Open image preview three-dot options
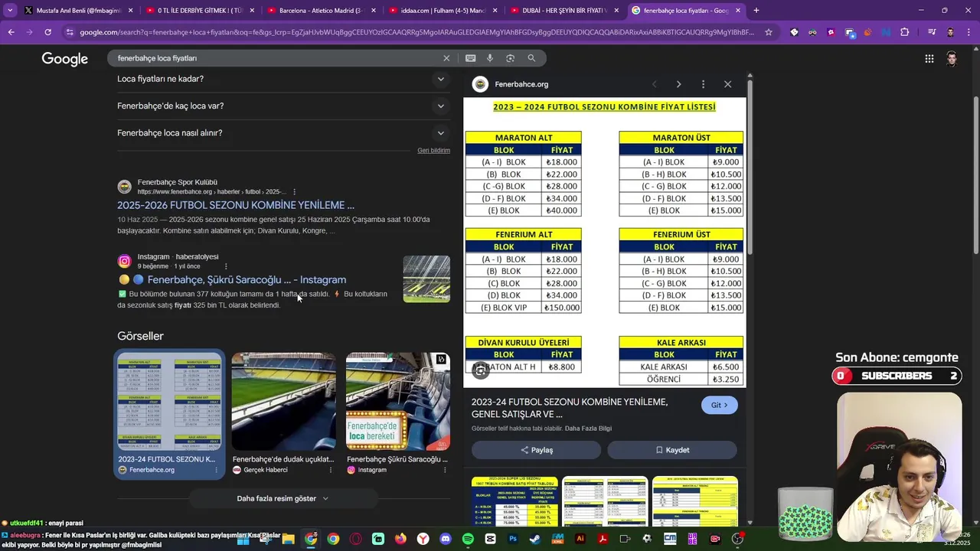 703,84
